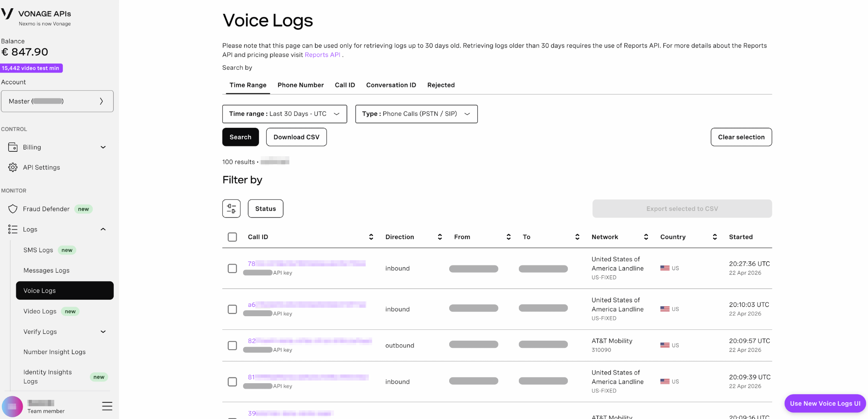Switch to the Rejected tab

pos(441,85)
